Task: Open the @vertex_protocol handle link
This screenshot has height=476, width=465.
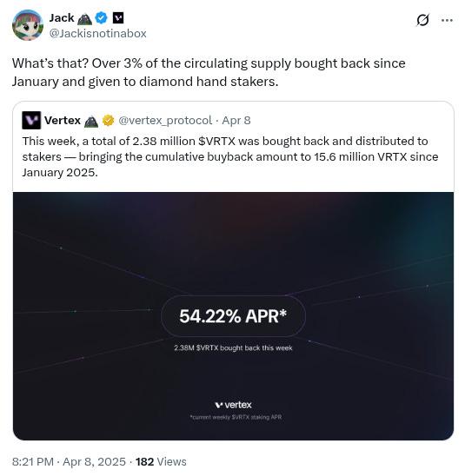Action: click(165, 121)
